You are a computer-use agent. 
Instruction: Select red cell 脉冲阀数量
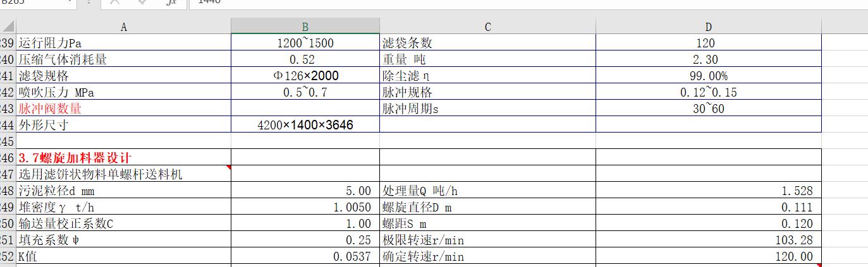[x=123, y=109]
